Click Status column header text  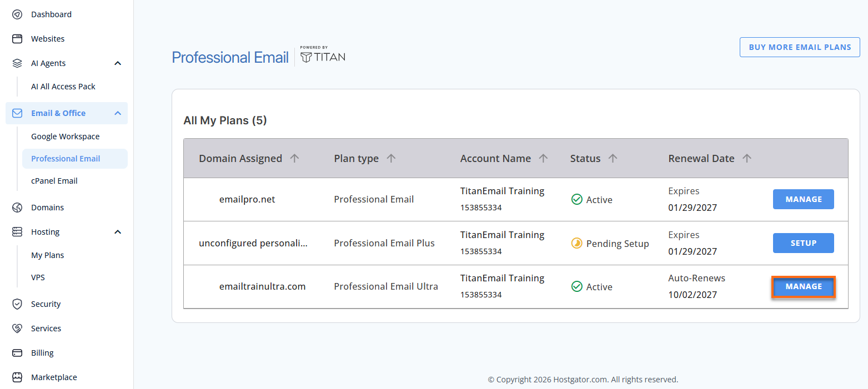(585, 158)
